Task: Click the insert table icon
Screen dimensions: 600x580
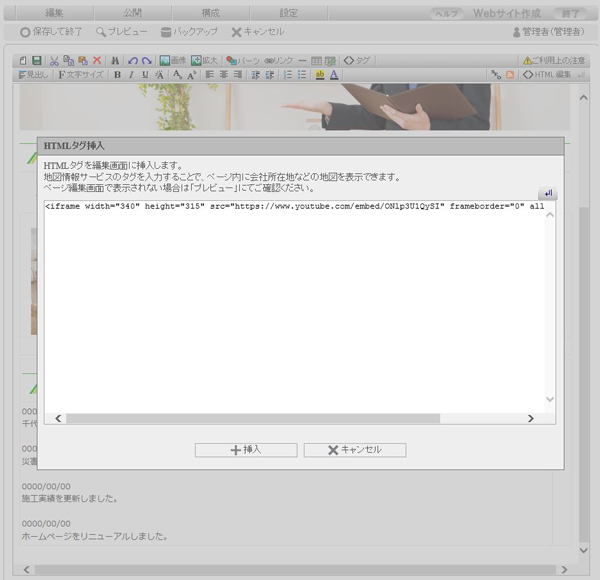Action: click(316, 60)
